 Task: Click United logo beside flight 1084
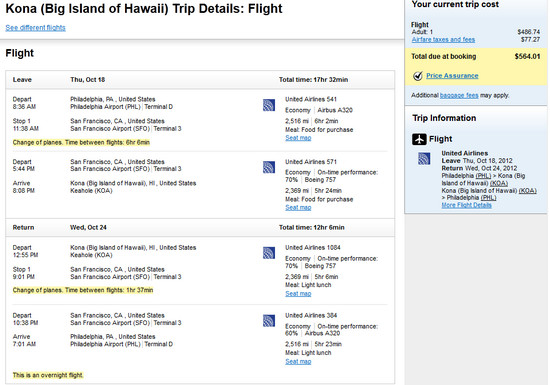pos(269,253)
